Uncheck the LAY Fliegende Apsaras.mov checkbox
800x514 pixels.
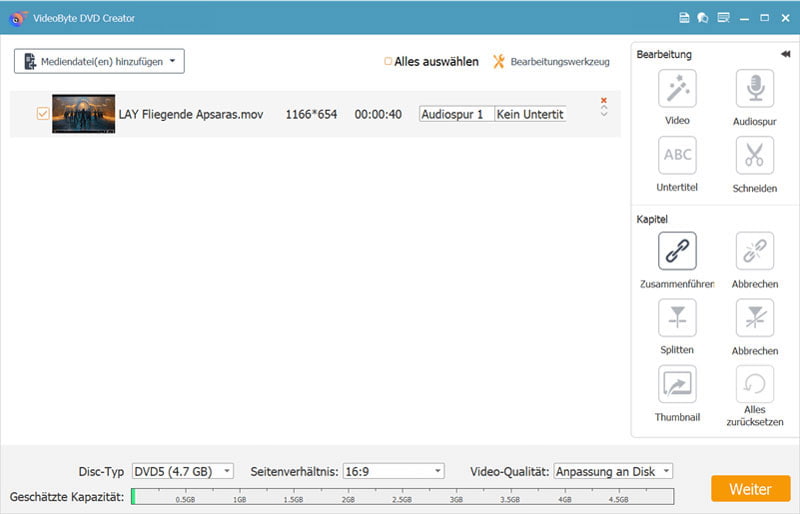click(43, 114)
